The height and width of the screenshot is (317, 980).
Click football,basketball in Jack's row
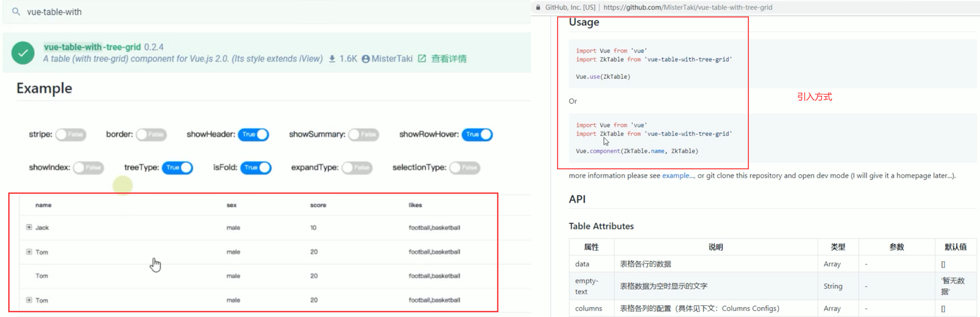click(x=434, y=228)
